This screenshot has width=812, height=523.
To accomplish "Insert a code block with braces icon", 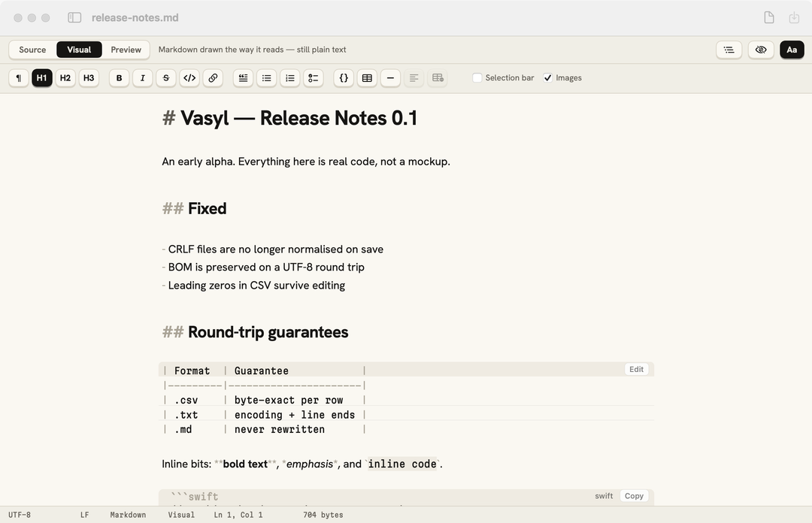I will point(344,77).
